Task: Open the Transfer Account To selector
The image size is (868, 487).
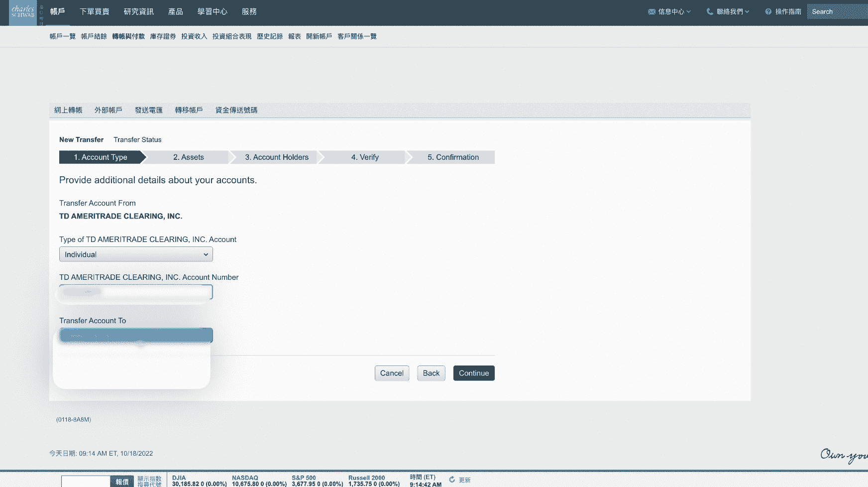Action: tap(136, 335)
